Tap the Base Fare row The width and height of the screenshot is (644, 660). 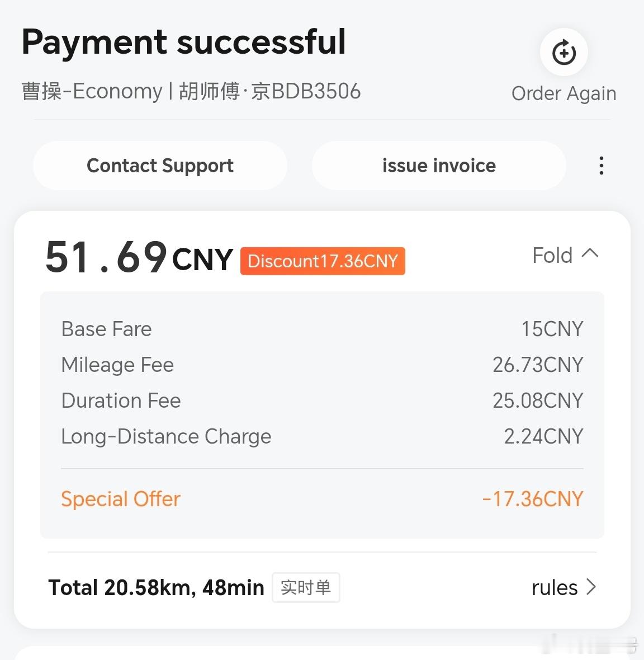[322, 329]
